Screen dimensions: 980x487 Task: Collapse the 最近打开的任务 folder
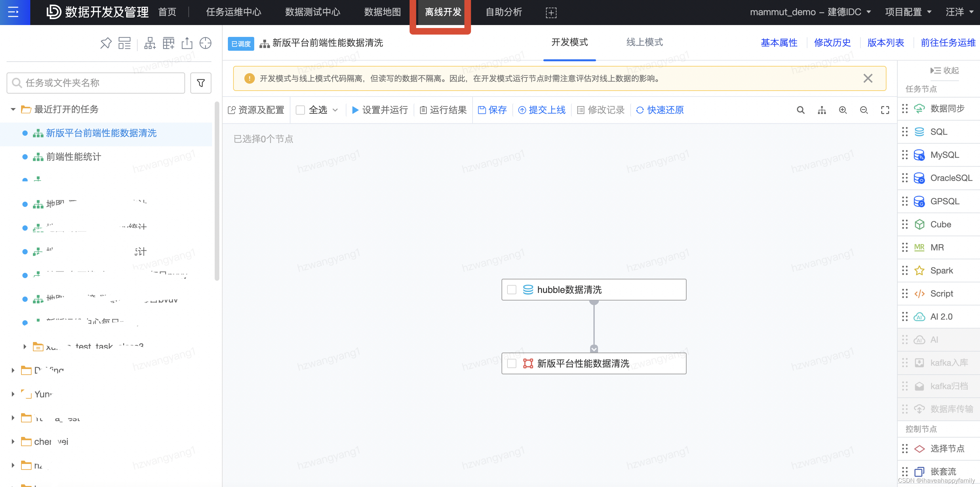13,109
